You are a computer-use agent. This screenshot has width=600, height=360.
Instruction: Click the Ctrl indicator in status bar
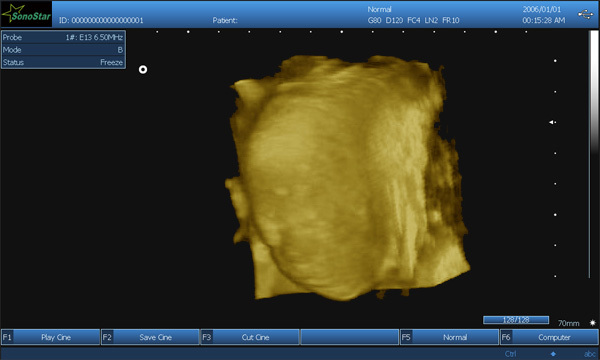point(510,353)
